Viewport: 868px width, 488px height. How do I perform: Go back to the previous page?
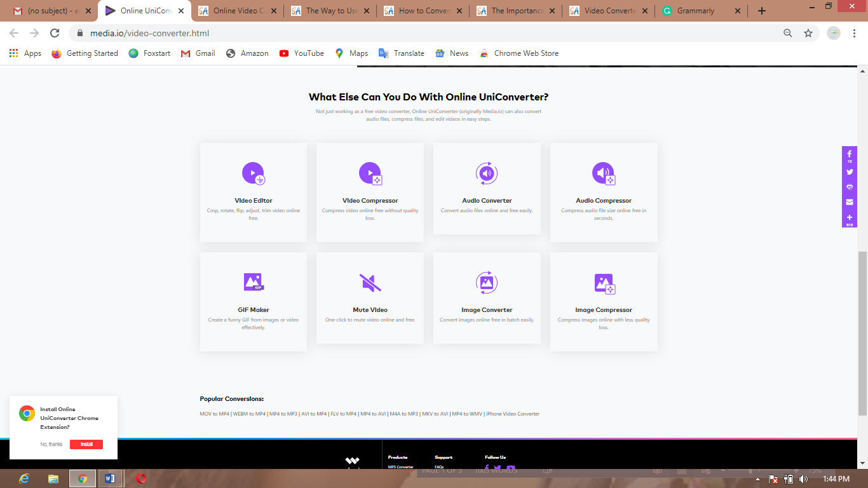pos(14,33)
